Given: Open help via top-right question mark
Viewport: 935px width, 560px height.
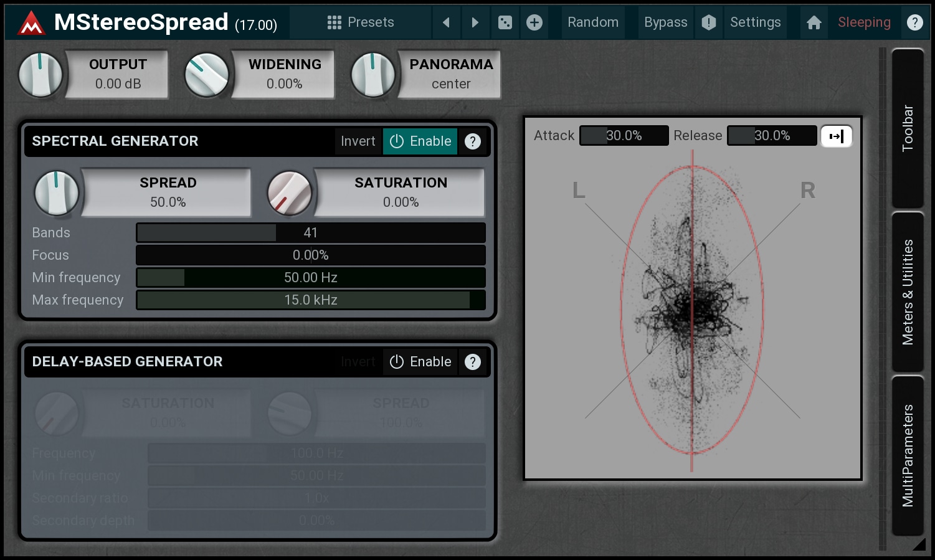Looking at the screenshot, I should [x=914, y=22].
